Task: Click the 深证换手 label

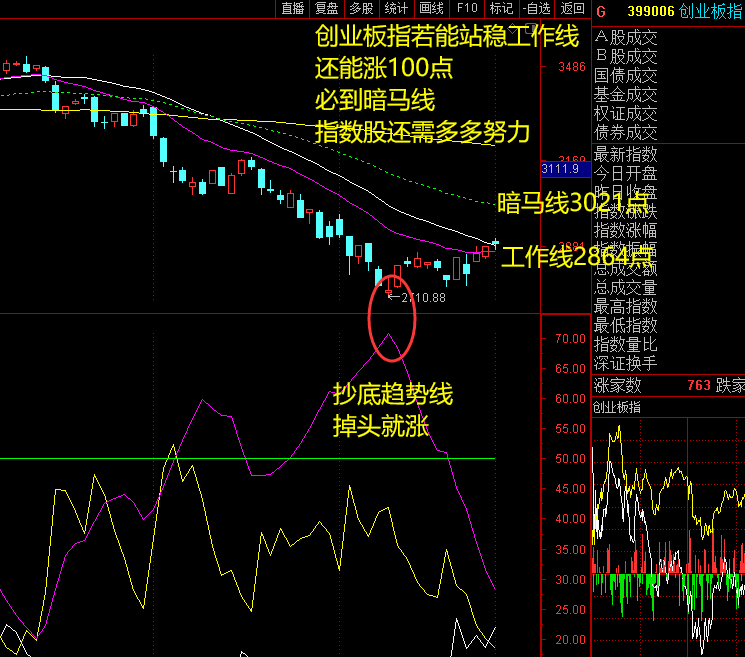Action: coord(626,363)
